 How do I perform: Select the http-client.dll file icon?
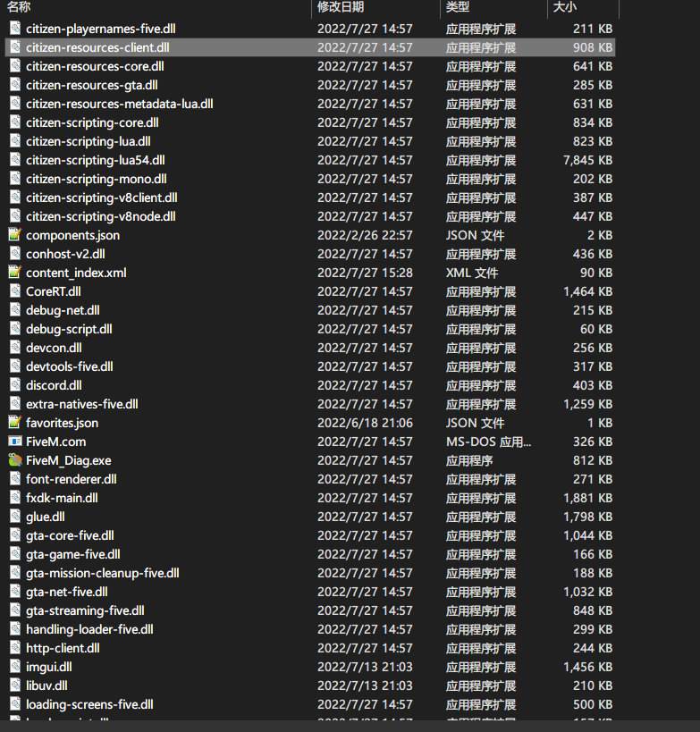[15, 647]
